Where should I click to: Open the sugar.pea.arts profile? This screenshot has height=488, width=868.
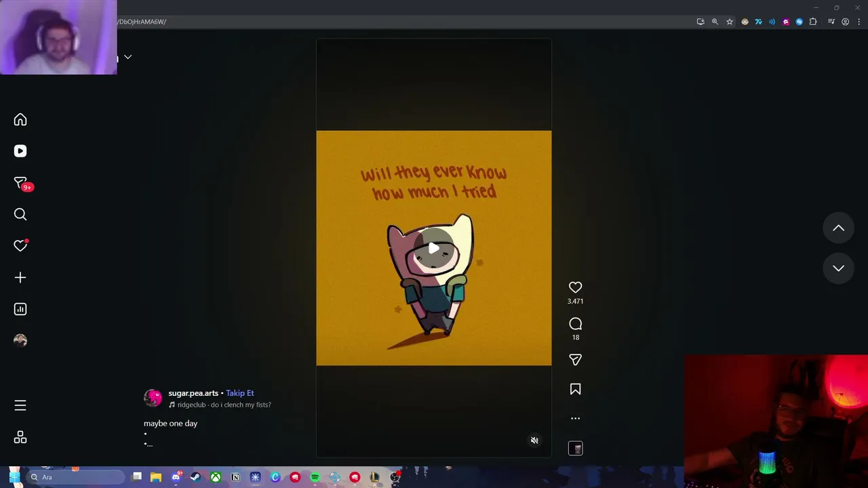point(193,393)
